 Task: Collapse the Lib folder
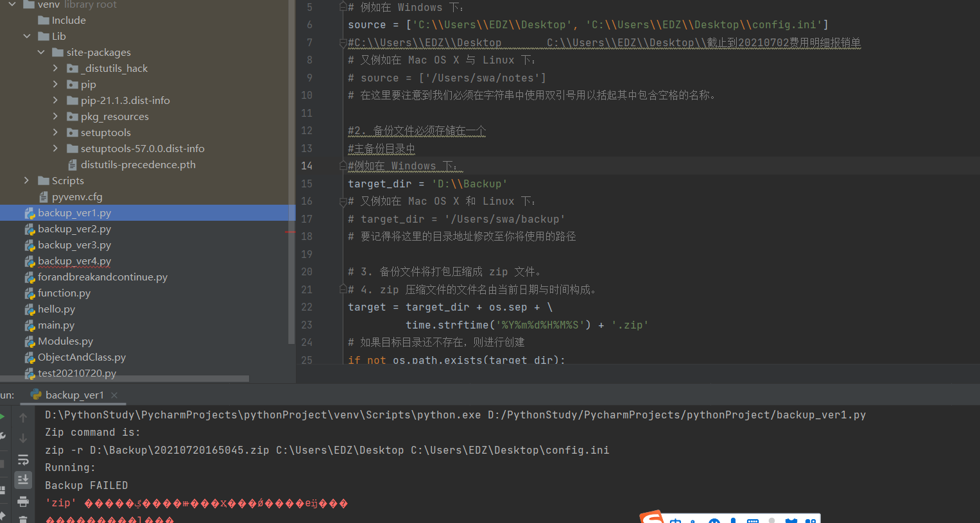point(27,36)
